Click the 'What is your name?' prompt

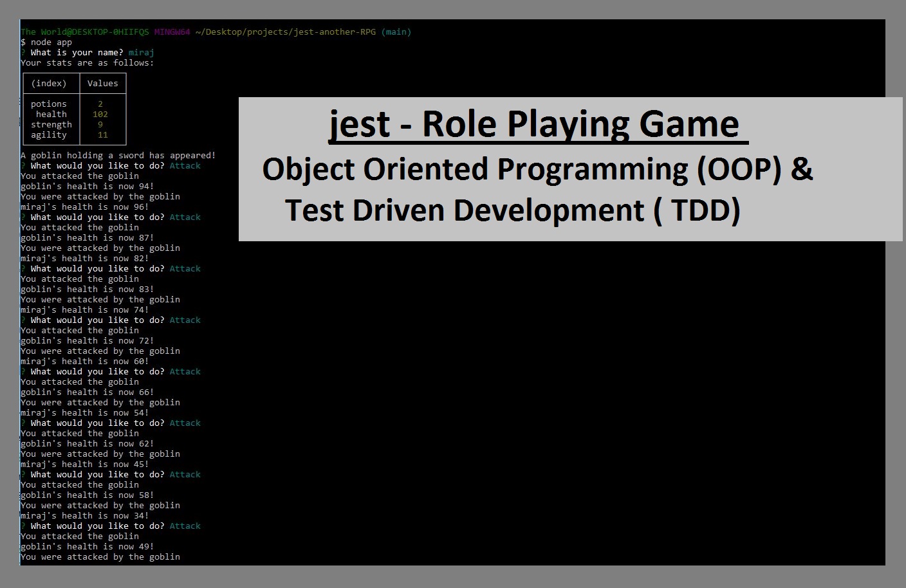(77, 52)
